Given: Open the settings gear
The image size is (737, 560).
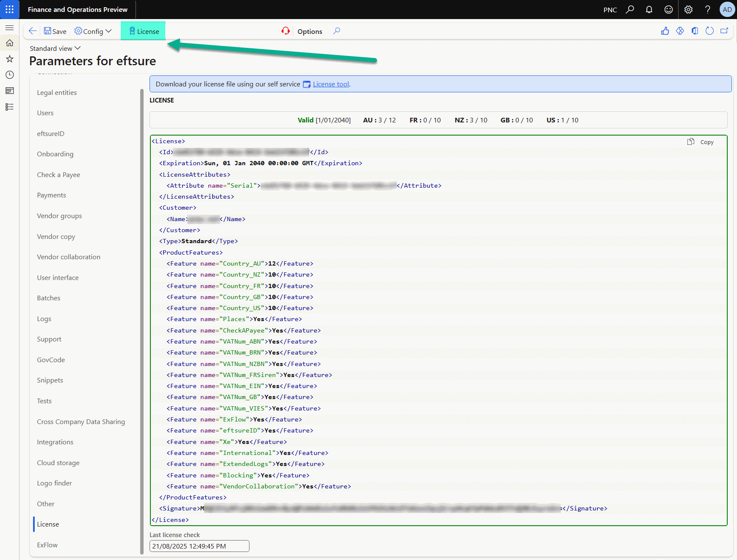Looking at the screenshot, I should tap(688, 9).
